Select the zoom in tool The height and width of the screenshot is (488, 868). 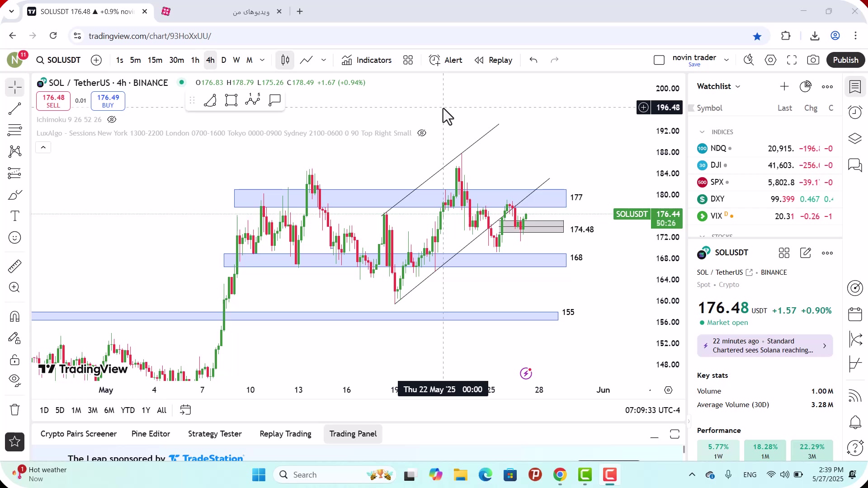pos(15,287)
